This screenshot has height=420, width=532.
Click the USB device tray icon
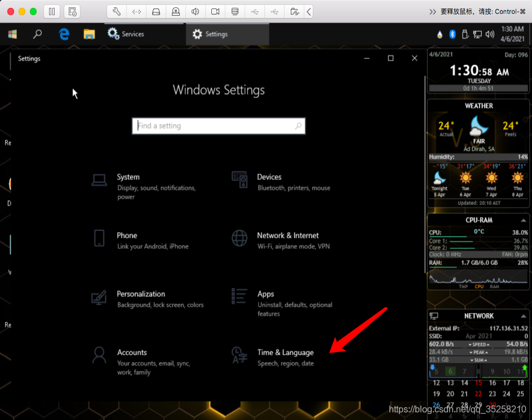(x=465, y=34)
